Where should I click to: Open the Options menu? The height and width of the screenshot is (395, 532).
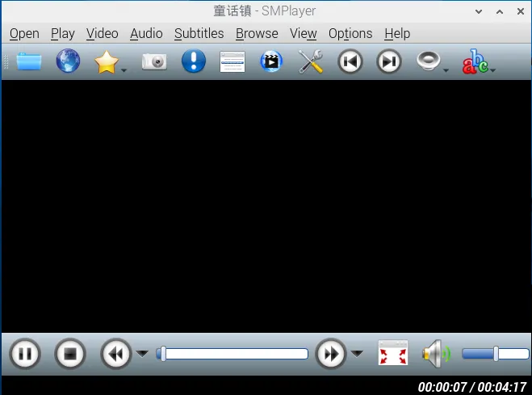(x=350, y=33)
